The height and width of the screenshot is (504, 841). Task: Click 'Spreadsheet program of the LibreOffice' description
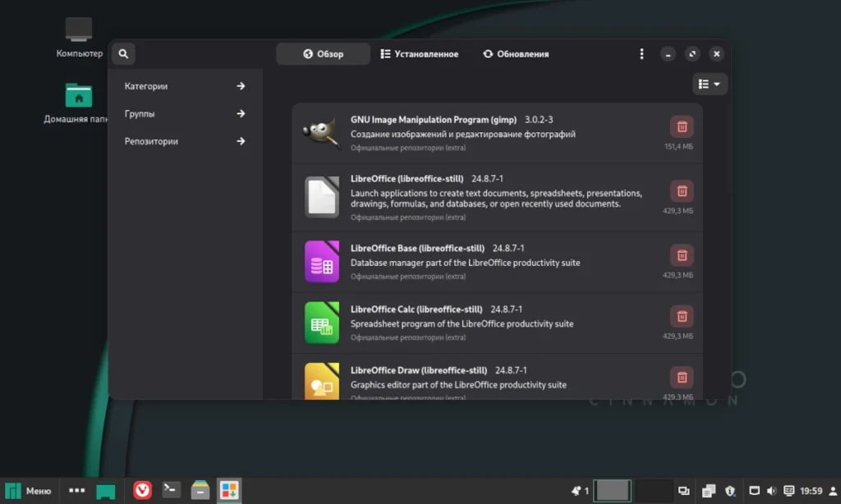tap(462, 324)
